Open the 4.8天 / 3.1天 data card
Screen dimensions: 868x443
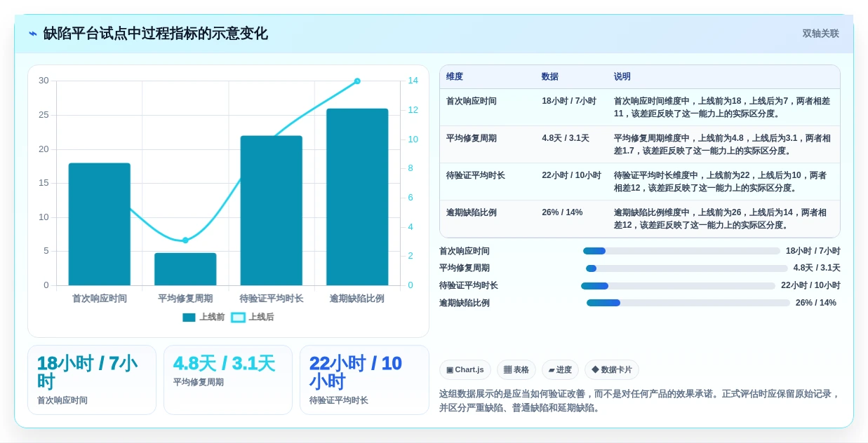(x=228, y=380)
